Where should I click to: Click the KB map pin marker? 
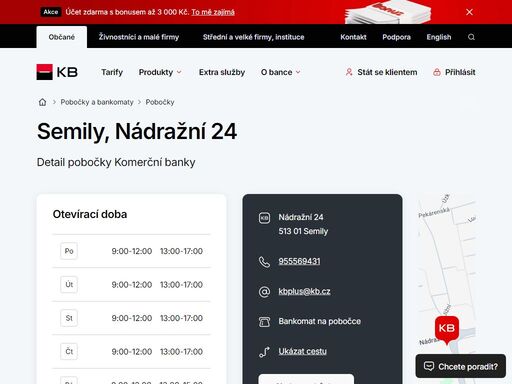(447, 329)
